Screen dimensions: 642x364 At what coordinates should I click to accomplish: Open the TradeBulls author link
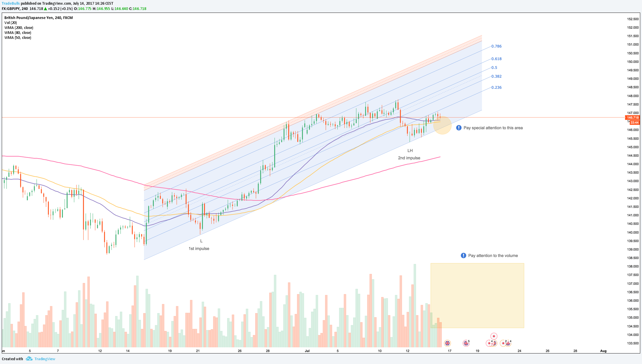11,4
